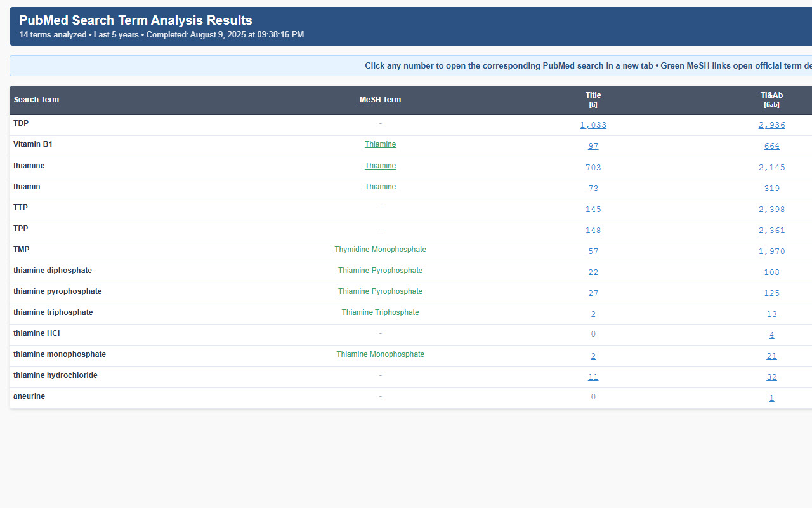The image size is (812, 508).
Task: Open TMP Ti&Ab count 1,970
Action: coord(771,251)
